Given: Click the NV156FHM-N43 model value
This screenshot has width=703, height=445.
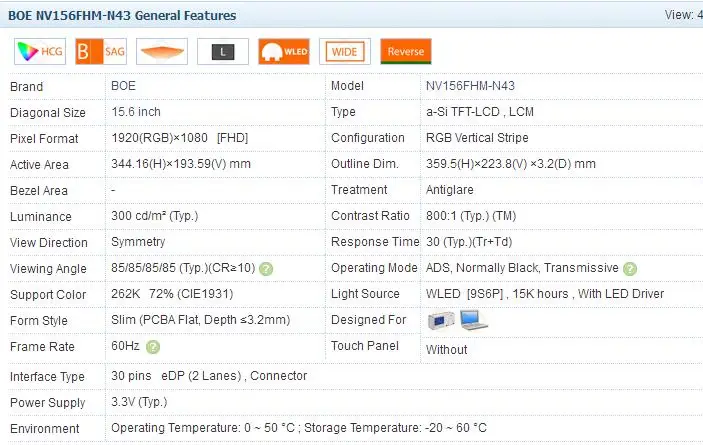Looking at the screenshot, I should tap(470, 86).
